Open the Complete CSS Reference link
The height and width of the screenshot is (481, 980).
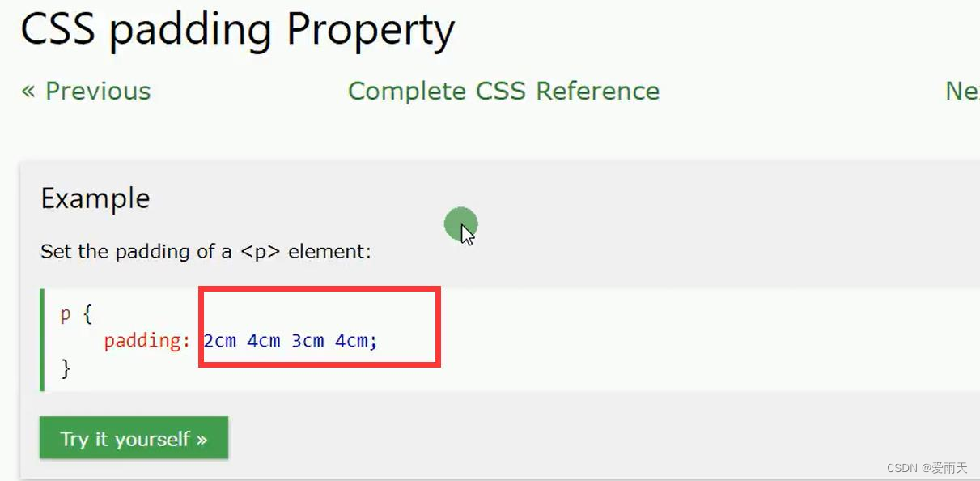click(503, 91)
